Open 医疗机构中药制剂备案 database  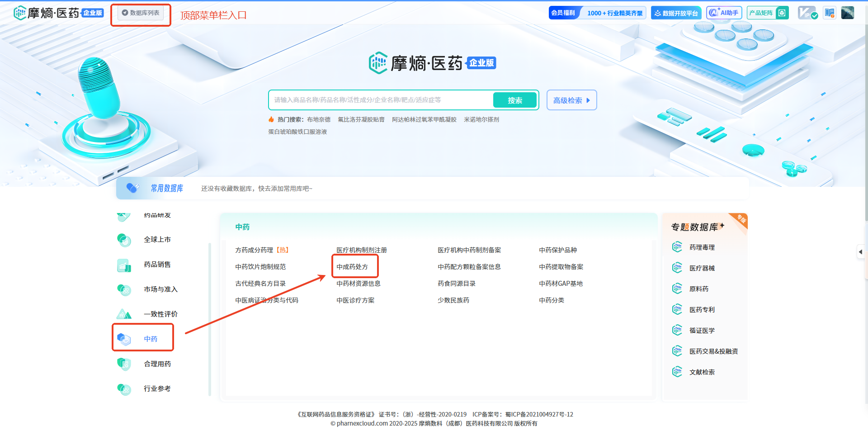coord(469,250)
